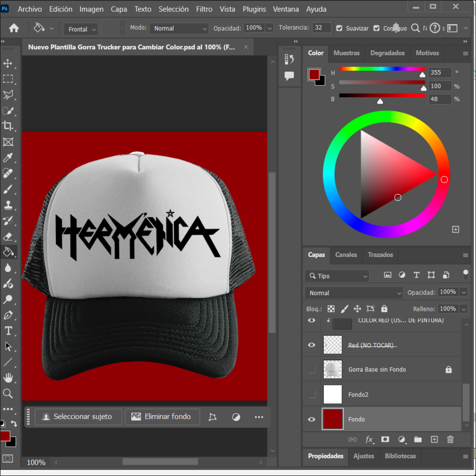Select the Paint Bucket tool in toolbox
The height and width of the screenshot is (476, 476).
pos(8,252)
